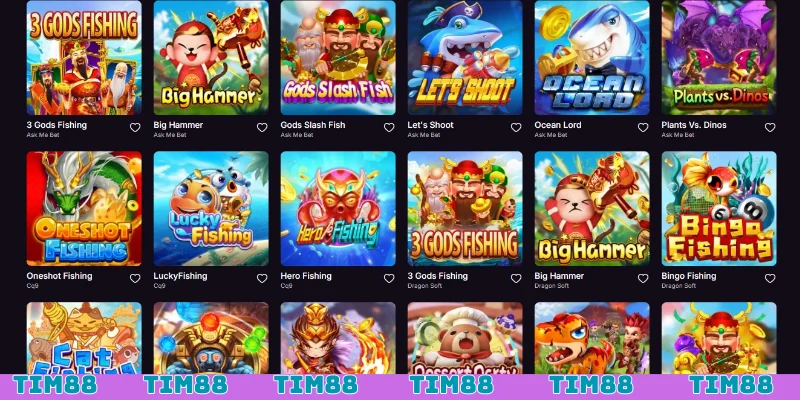Favorite the Ask Me Bet 3 Gods Fishing game
800x400 pixels.
135,128
